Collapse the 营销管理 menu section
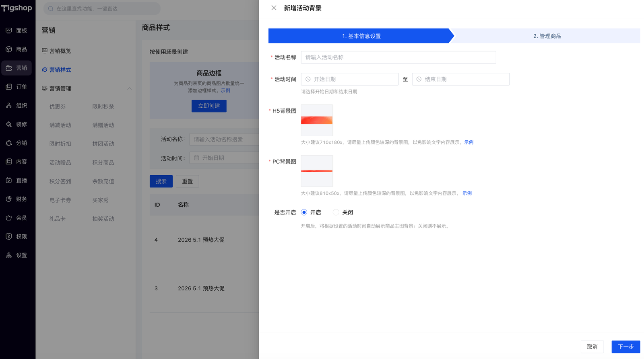The height and width of the screenshot is (359, 644). (129, 88)
